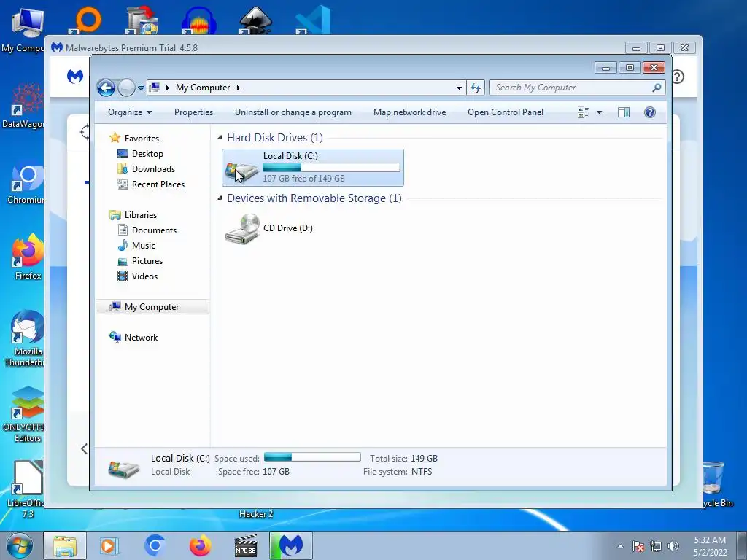Toggle the preview pane button

(623, 112)
